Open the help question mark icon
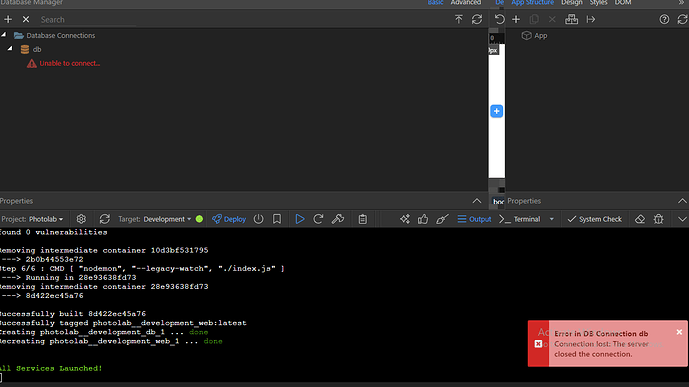The image size is (689, 387). (664, 19)
